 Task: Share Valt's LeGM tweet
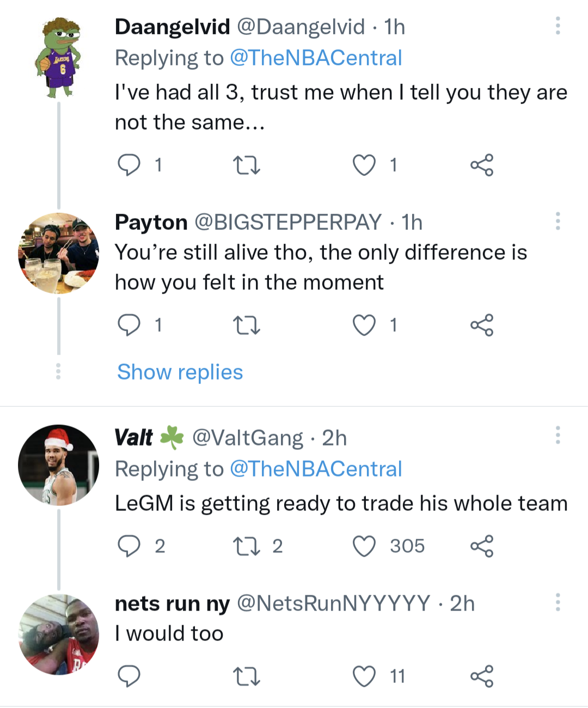pyautogui.click(x=482, y=546)
